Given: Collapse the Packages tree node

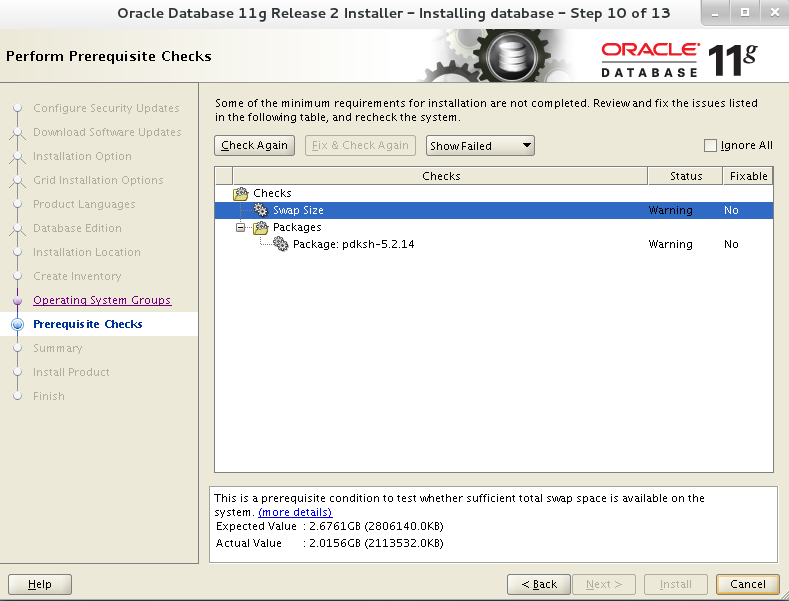Looking at the screenshot, I should pos(241,228).
